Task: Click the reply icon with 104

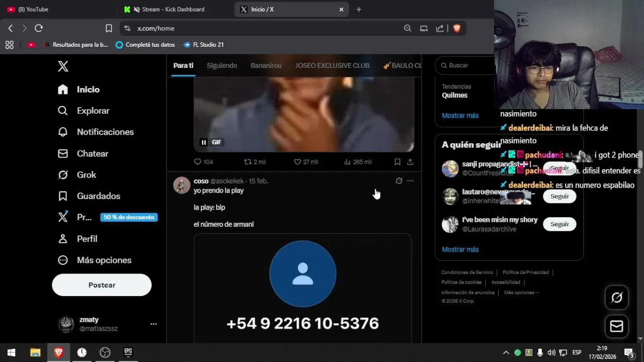Action: point(204,162)
